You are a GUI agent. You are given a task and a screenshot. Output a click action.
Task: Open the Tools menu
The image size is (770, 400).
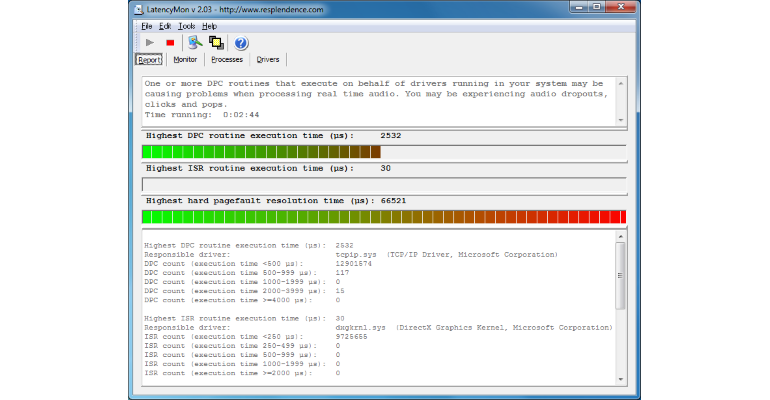(x=186, y=27)
